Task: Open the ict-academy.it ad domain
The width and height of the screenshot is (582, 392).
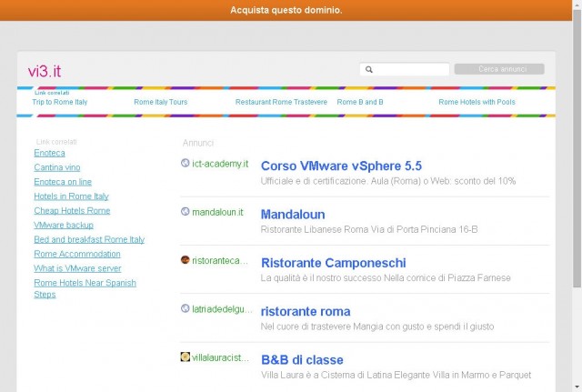Action: 220,164
